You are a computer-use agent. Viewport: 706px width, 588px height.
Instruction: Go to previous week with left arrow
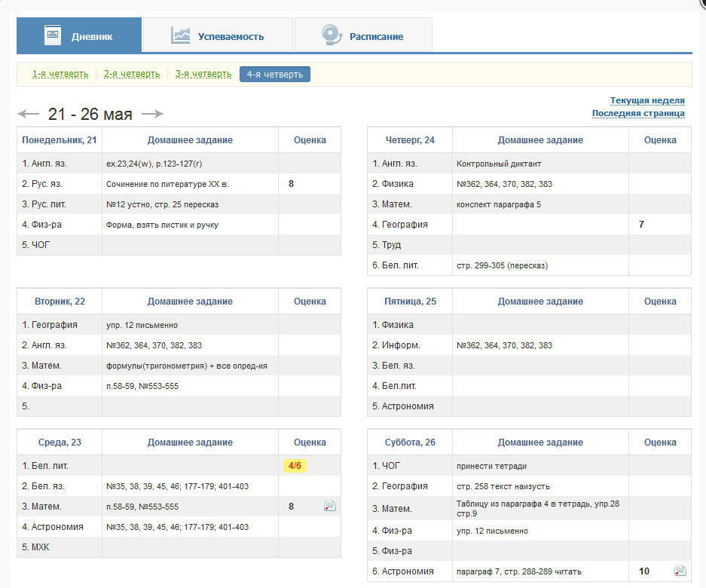[x=29, y=114]
